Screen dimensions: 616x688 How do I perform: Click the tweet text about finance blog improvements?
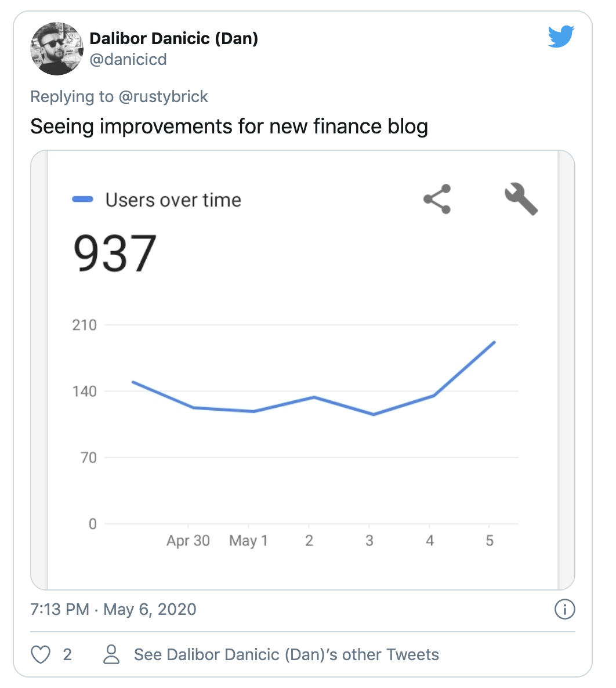pos(229,126)
